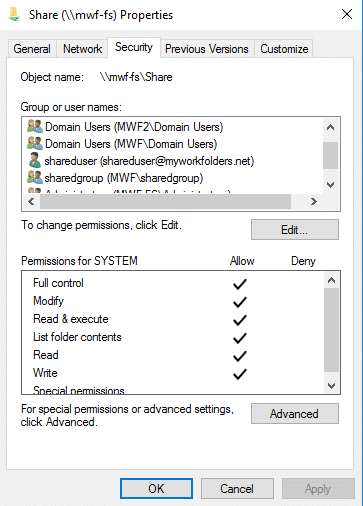Click the Edit... permissions button

[x=295, y=230]
